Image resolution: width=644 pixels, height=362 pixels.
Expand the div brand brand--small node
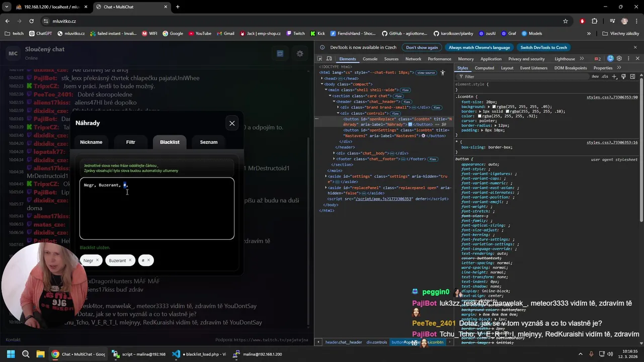tap(338, 107)
